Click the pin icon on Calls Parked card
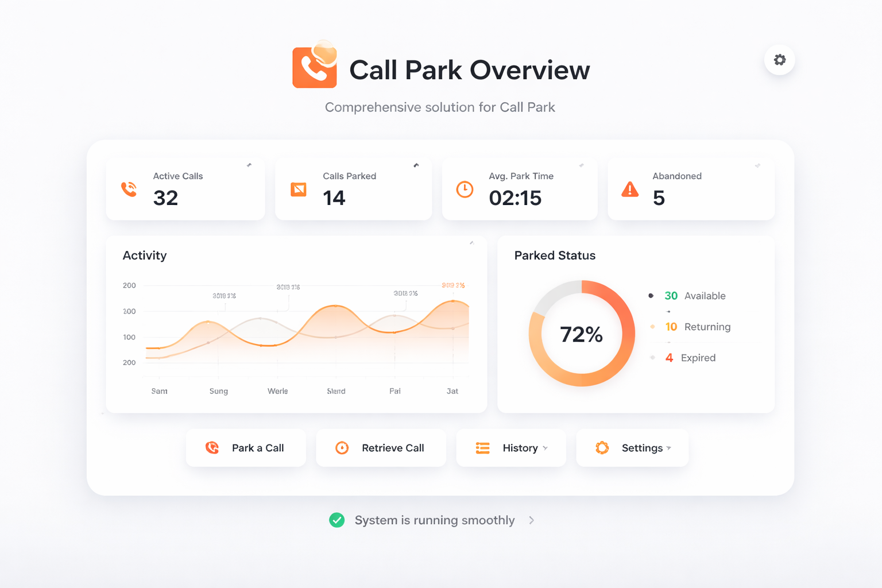Viewport: 882px width, 588px height. [416, 165]
